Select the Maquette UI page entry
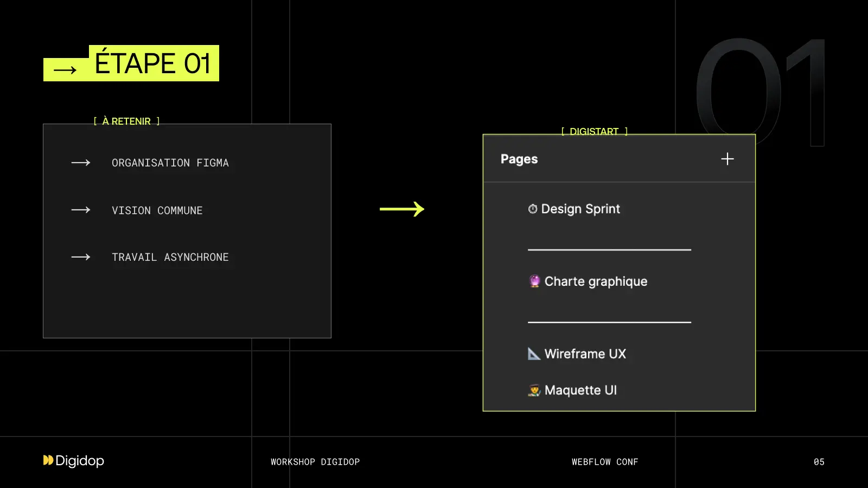 (580, 390)
